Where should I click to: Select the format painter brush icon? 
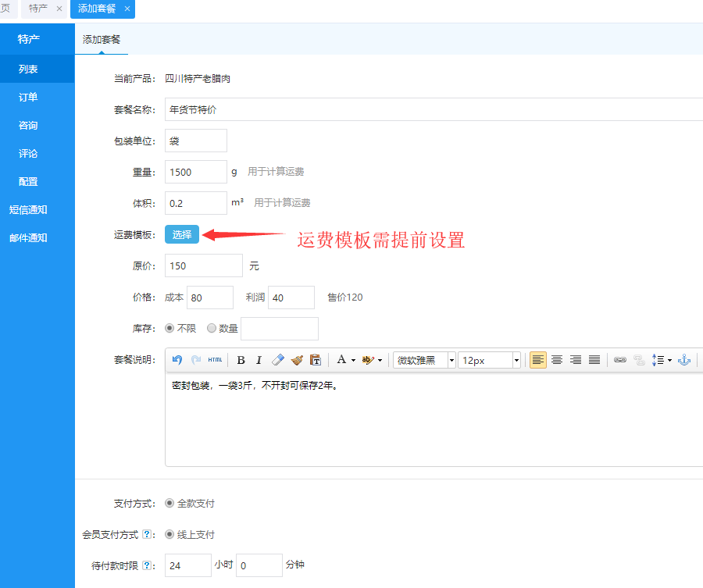click(x=297, y=360)
